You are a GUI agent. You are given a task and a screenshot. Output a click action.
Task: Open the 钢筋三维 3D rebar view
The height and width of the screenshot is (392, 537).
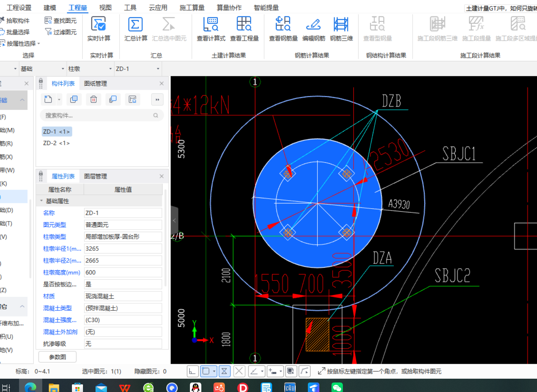(x=341, y=25)
